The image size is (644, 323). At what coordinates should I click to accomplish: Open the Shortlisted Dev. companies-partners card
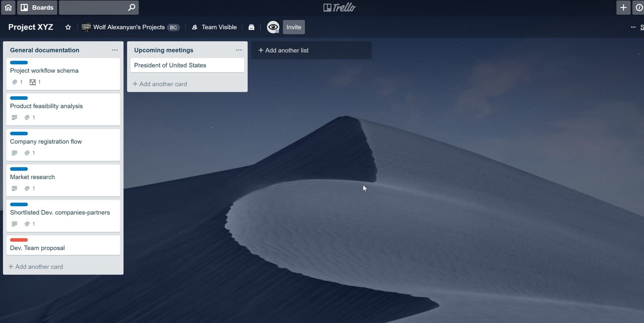(x=63, y=216)
